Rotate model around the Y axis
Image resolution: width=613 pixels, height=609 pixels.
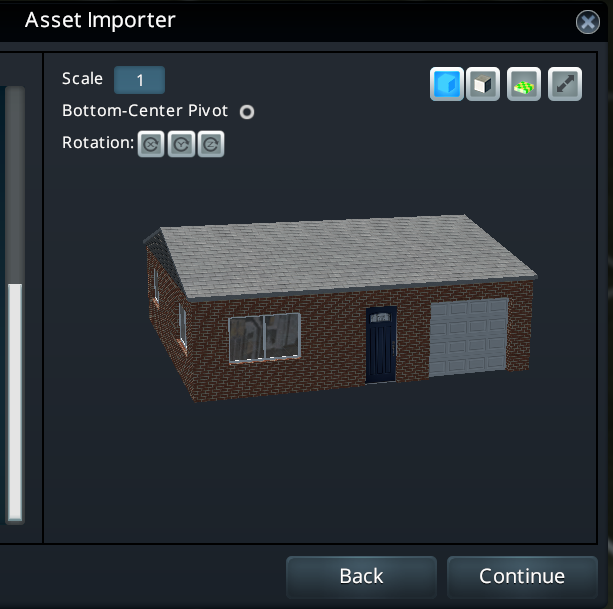(x=181, y=144)
